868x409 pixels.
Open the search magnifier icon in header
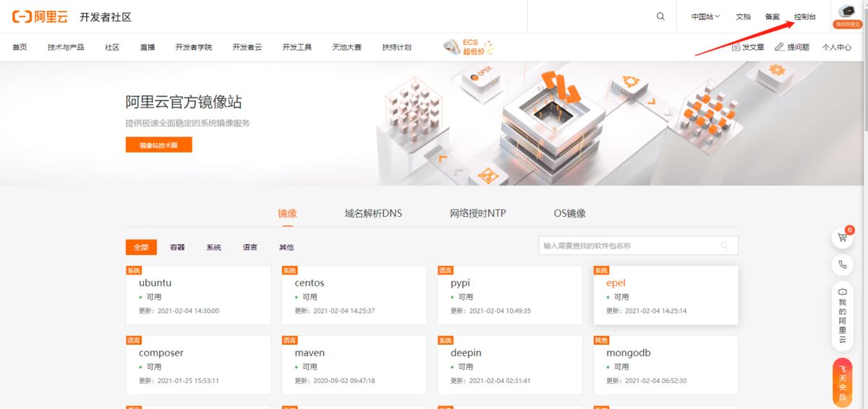(x=660, y=17)
